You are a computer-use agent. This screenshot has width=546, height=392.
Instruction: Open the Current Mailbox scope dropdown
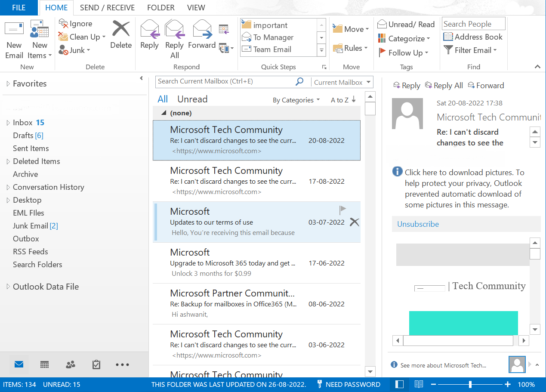click(342, 82)
